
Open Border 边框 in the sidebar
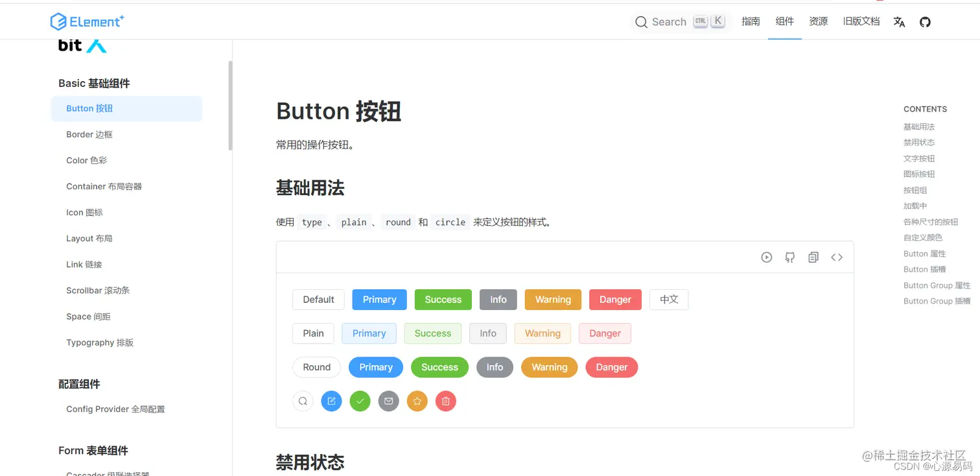89,134
